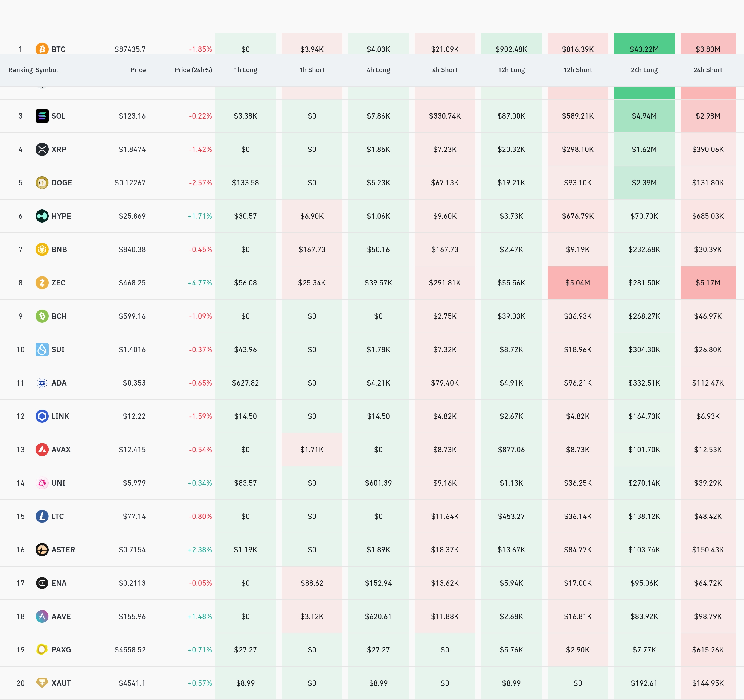The image size is (744, 700).
Task: Click the HYPE coin icon
Action: pyautogui.click(x=42, y=216)
